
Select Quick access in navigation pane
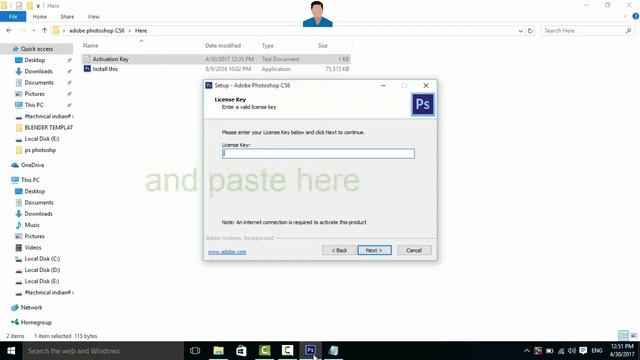(x=37, y=49)
